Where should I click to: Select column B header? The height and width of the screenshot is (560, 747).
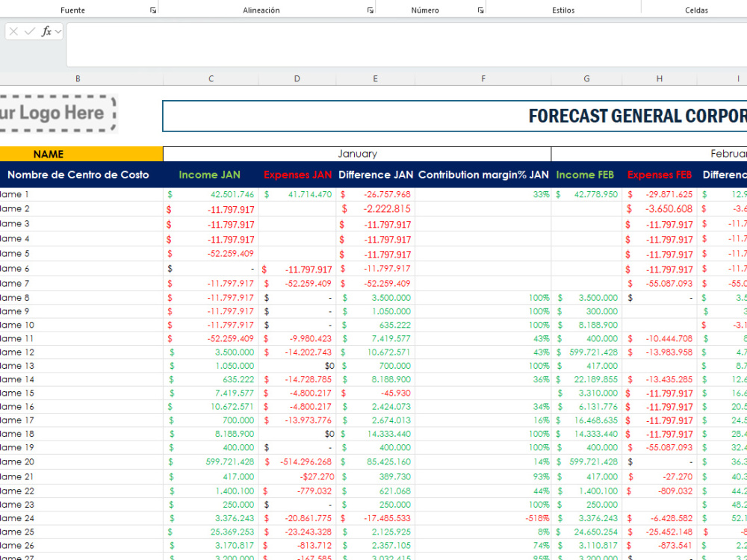pos(78,78)
